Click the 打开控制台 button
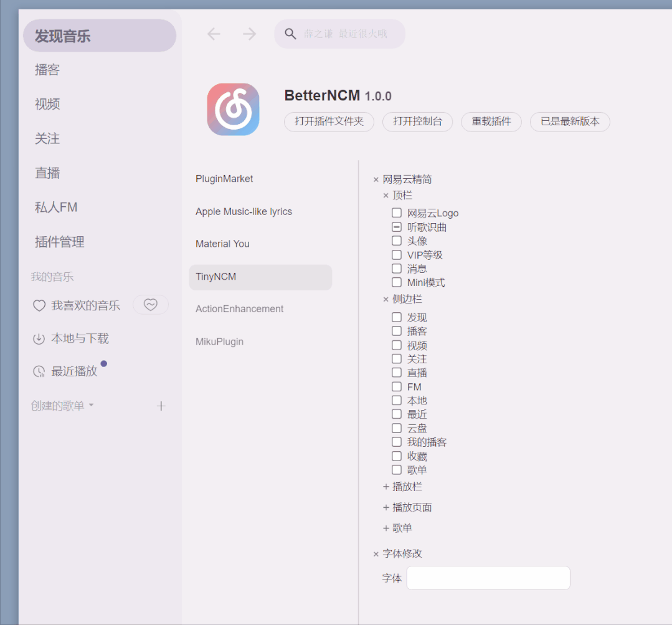This screenshot has height=625, width=672. tap(417, 122)
